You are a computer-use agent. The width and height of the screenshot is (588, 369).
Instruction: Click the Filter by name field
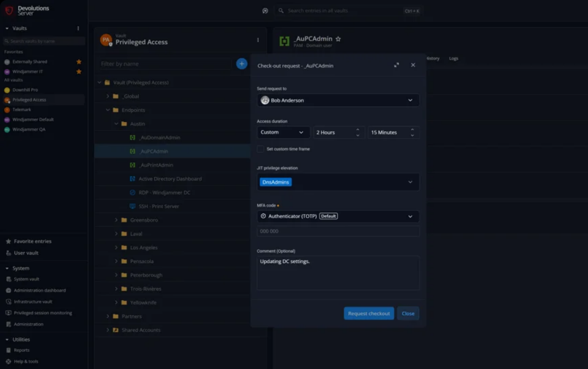click(165, 64)
